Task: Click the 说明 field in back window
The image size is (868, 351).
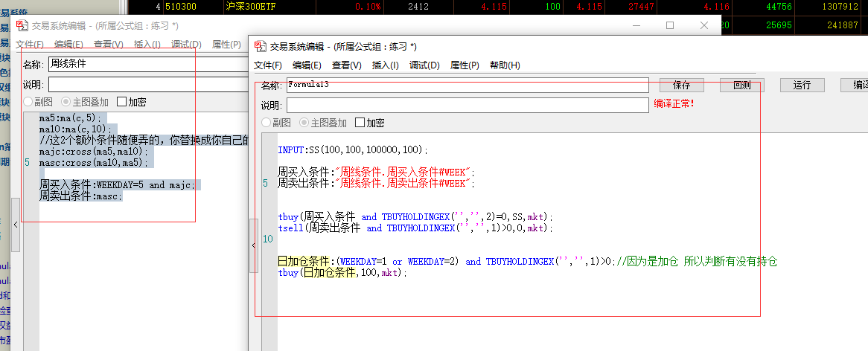Action: click(148, 85)
